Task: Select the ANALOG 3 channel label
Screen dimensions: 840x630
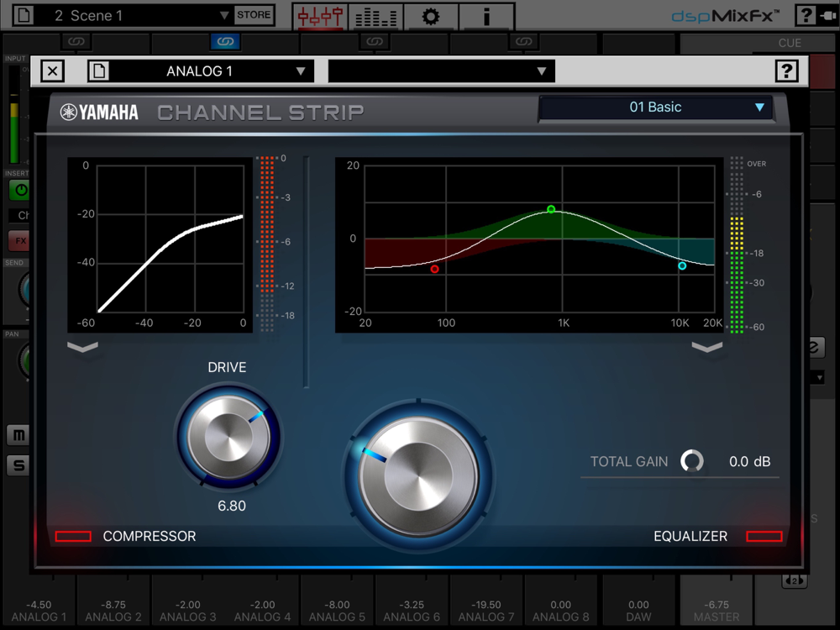Action: 187,617
